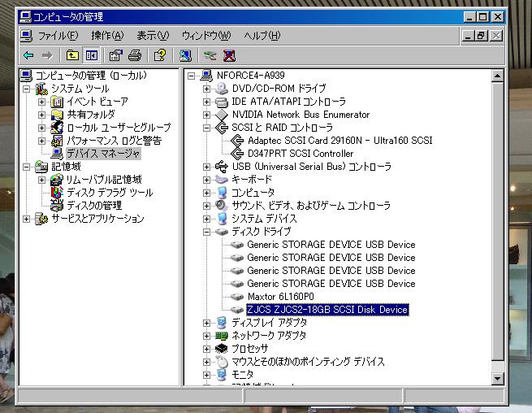Click the MMC system icon left of ファイル menu
Screen dimensions: 532x413
(26, 35)
